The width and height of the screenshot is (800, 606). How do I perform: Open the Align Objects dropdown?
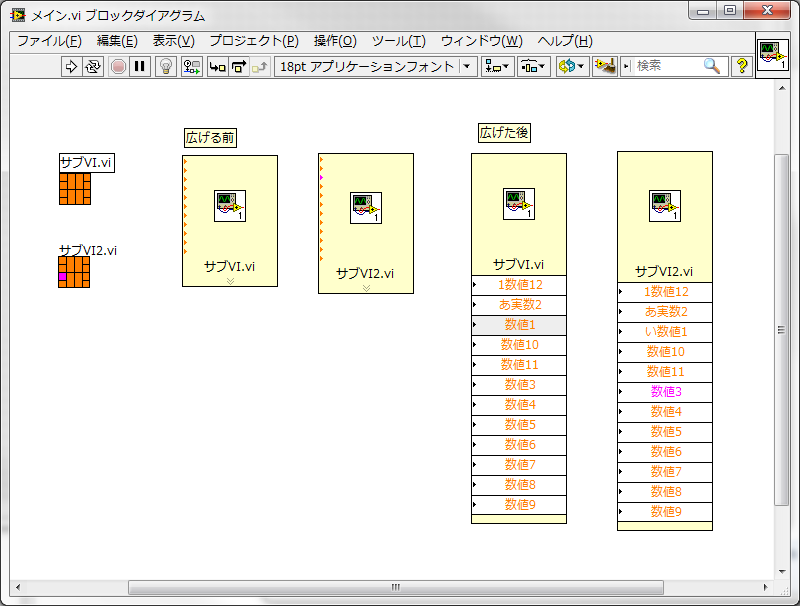tap(497, 66)
